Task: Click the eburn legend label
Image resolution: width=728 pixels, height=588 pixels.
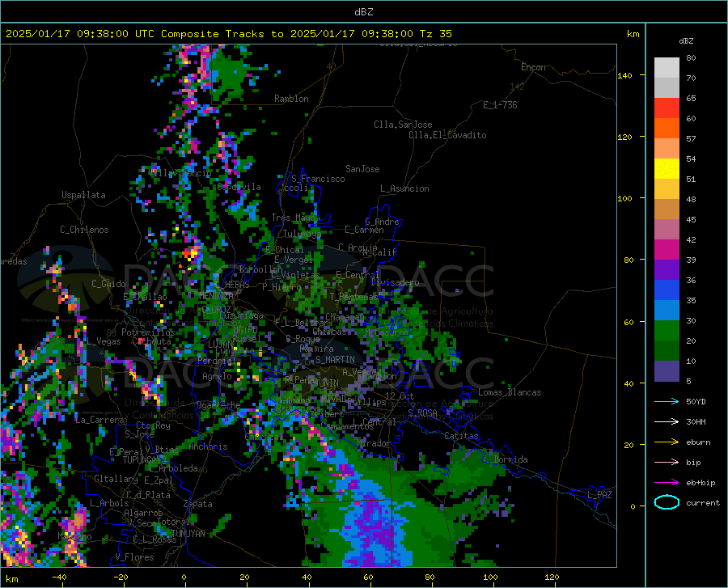Action: (698, 442)
